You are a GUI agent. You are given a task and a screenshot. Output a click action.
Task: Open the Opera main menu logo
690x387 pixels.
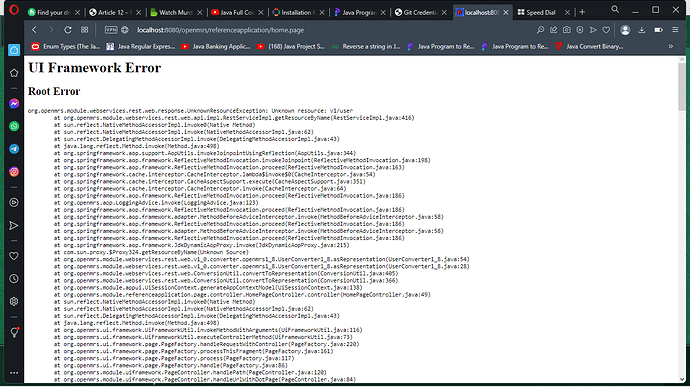pos(14,10)
